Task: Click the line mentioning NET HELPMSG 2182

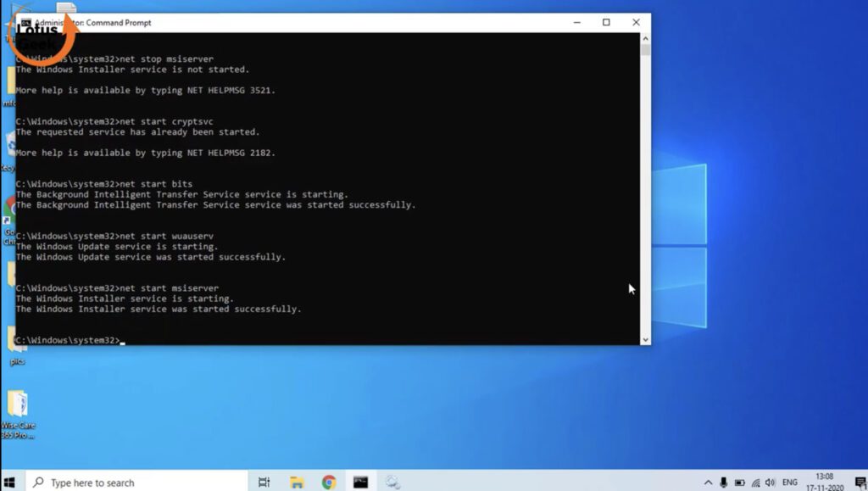Action: click(145, 153)
